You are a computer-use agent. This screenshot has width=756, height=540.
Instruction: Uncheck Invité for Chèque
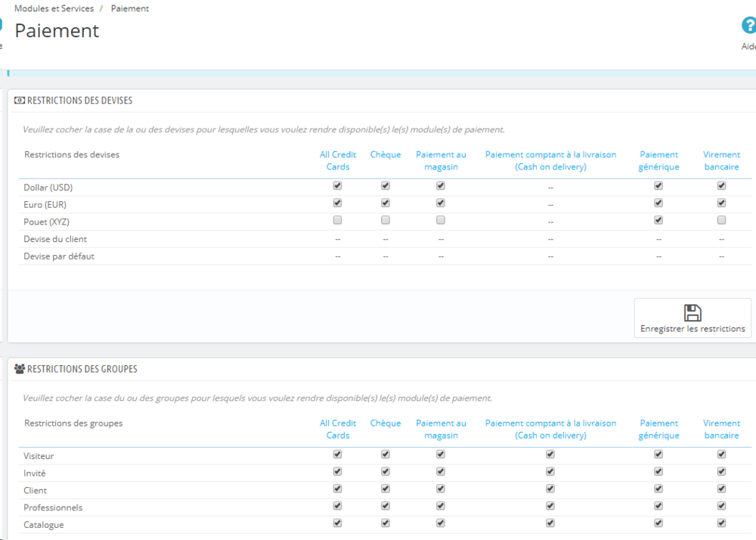(386, 471)
